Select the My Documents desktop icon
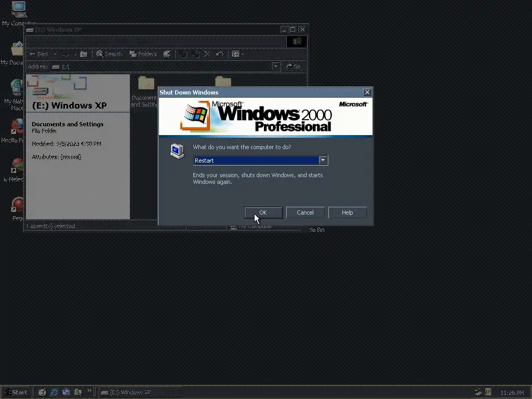This screenshot has height=399, width=532. point(17,49)
